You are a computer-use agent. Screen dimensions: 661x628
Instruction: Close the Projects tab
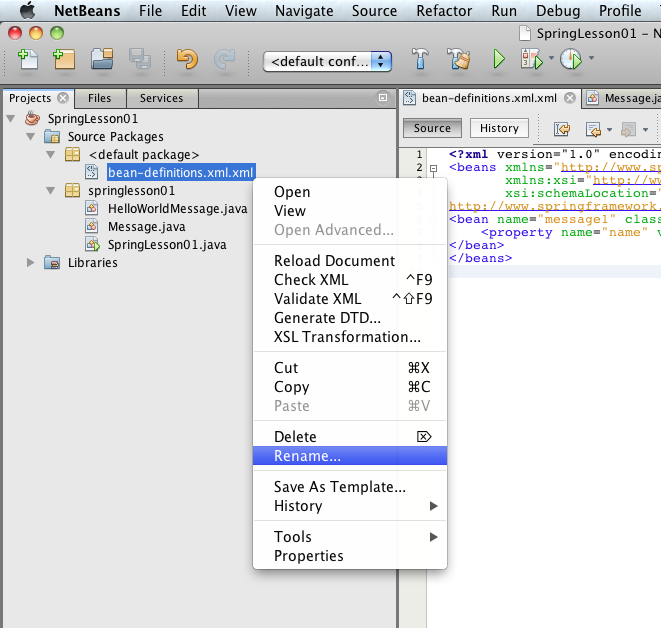[x=63, y=98]
